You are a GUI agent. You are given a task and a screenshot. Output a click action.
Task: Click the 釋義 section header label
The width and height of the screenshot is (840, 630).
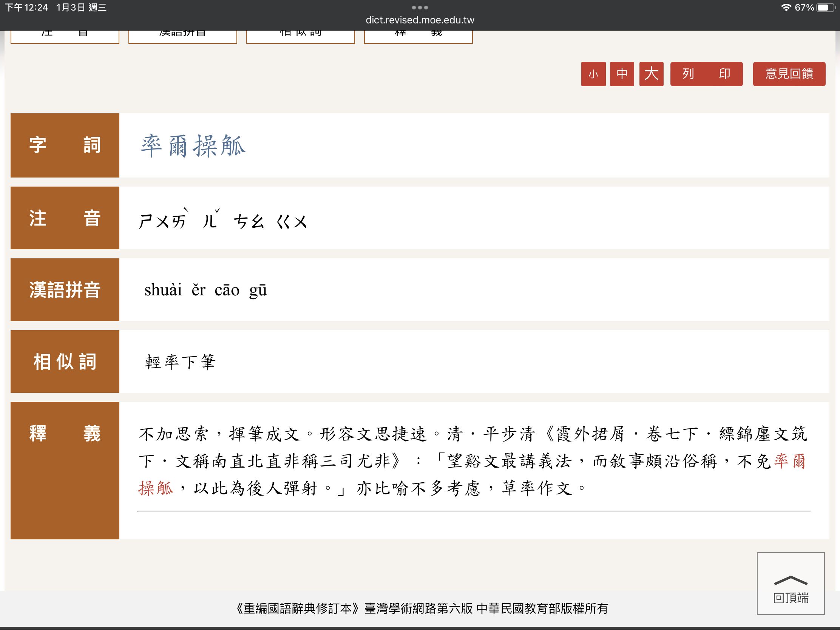point(65,433)
